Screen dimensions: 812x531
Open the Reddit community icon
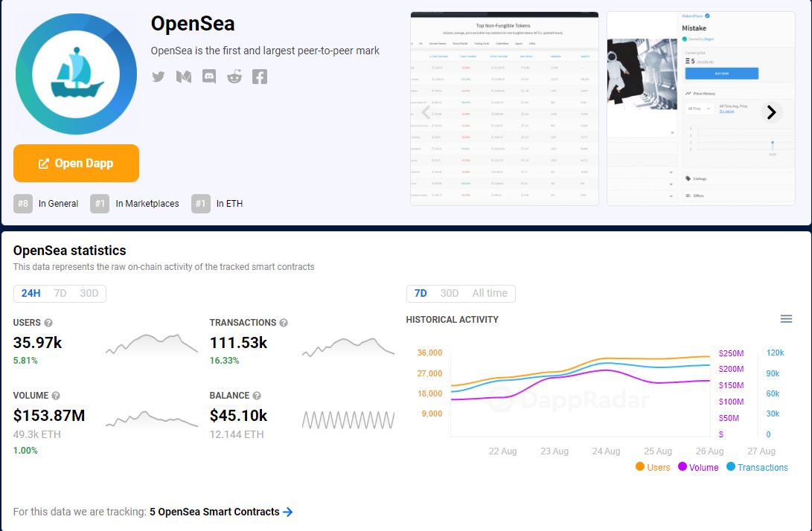point(234,77)
